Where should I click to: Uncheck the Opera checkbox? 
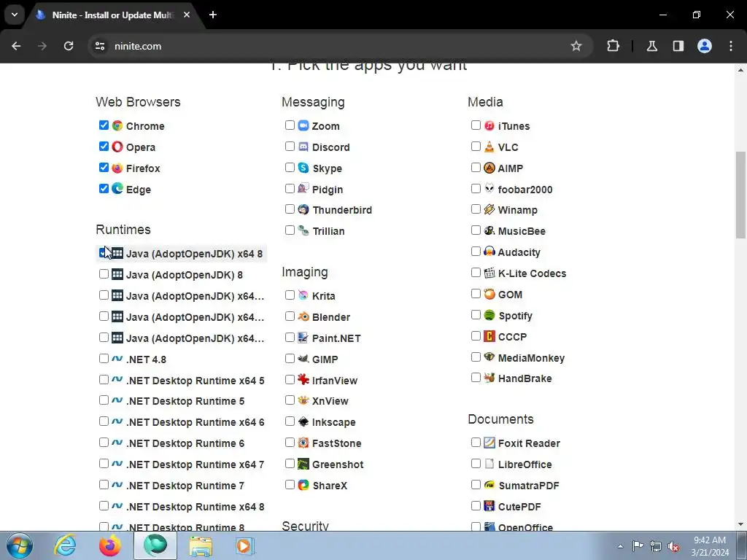(x=104, y=146)
